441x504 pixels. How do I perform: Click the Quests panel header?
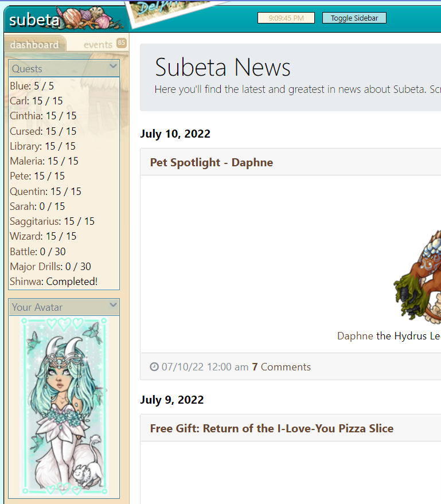pyautogui.click(x=64, y=68)
